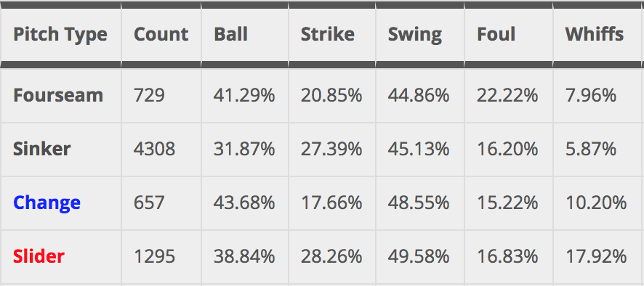Click the Ball column header
The height and width of the screenshot is (286, 644).
(231, 34)
